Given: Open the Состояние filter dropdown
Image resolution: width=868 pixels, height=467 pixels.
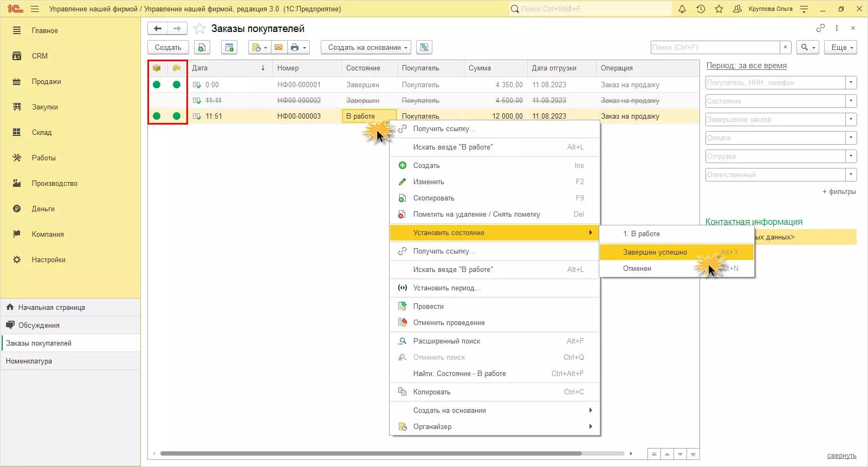Looking at the screenshot, I should (851, 101).
